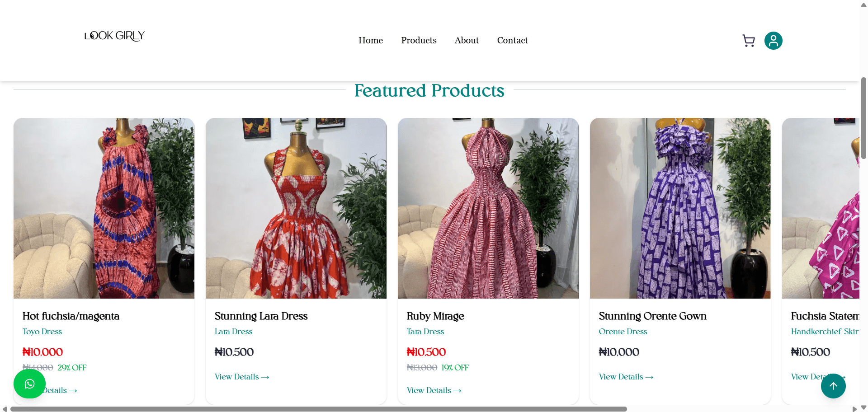Go to the Home menu item
868x412 pixels.
click(371, 40)
